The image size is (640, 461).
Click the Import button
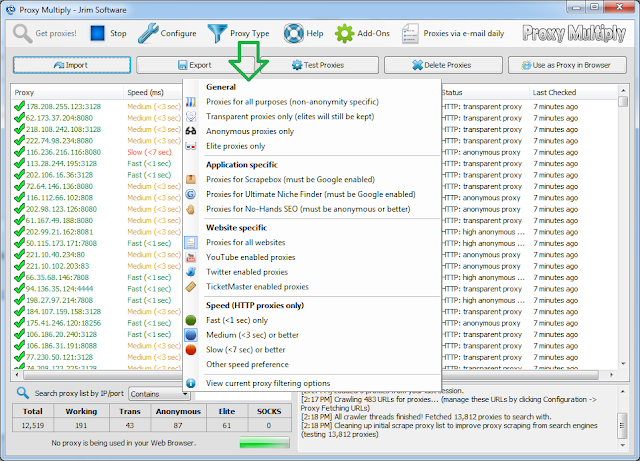coord(72,65)
